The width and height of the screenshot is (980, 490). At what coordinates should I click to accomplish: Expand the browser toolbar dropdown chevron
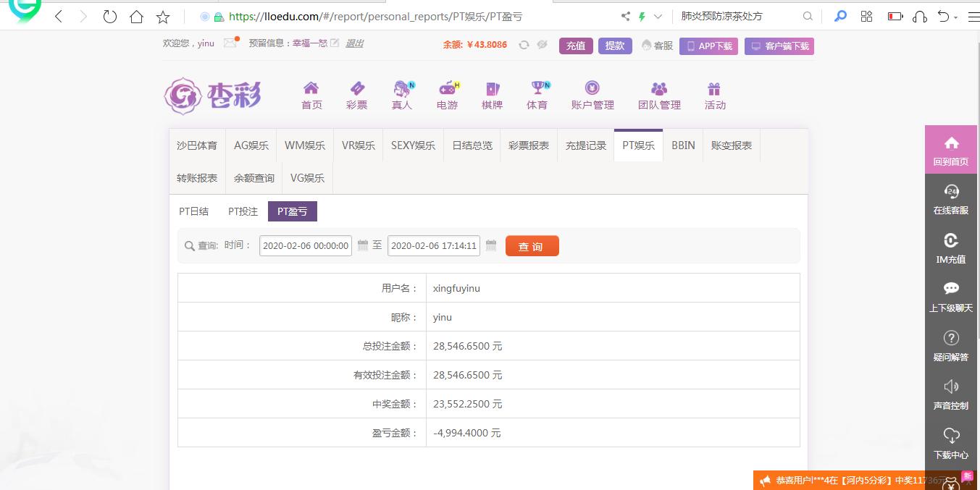point(658,16)
